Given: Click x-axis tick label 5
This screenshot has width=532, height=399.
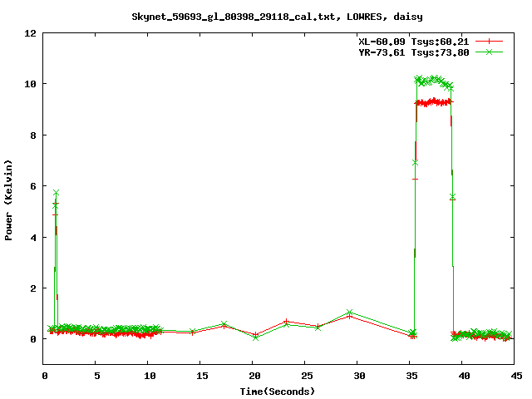Looking at the screenshot, I should pyautogui.click(x=96, y=376).
